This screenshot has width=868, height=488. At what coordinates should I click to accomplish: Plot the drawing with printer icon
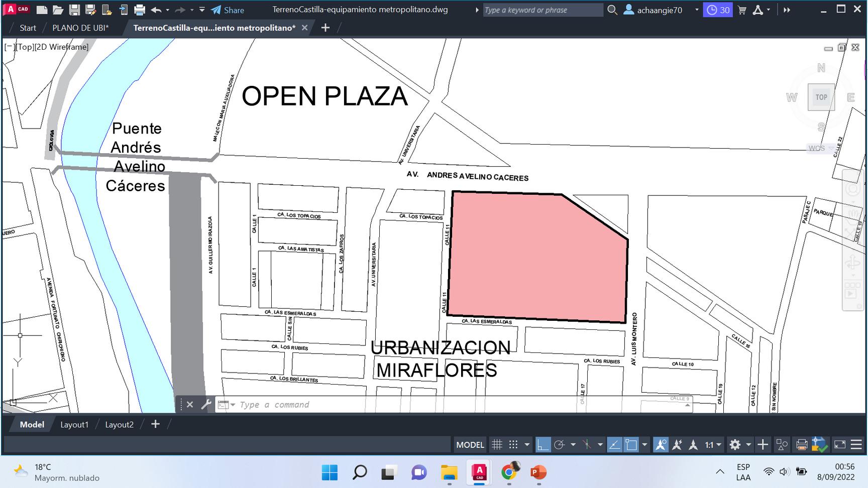pyautogui.click(x=140, y=10)
